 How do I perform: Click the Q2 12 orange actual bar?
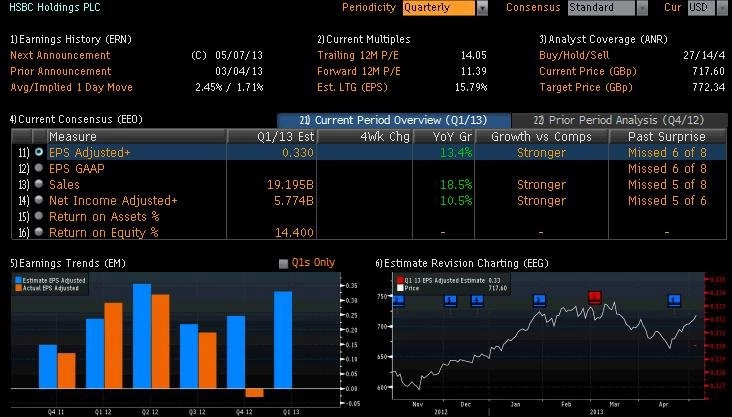tap(161, 341)
